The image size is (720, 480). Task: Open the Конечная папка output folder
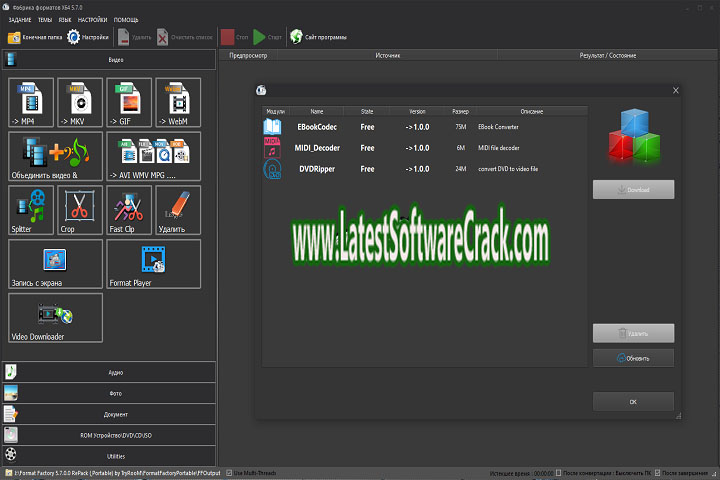pos(35,37)
